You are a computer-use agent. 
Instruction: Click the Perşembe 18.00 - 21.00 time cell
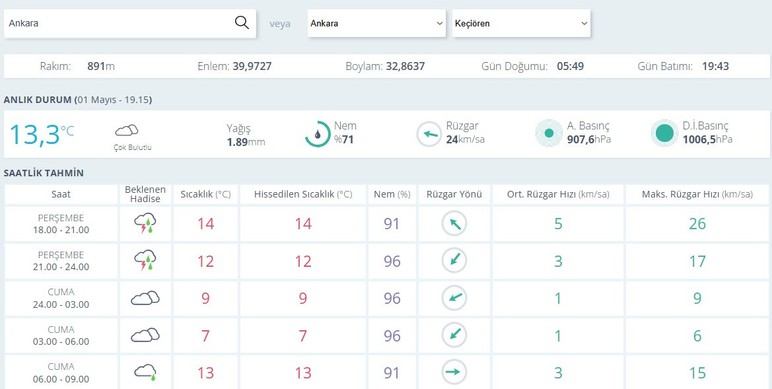pos(61,224)
